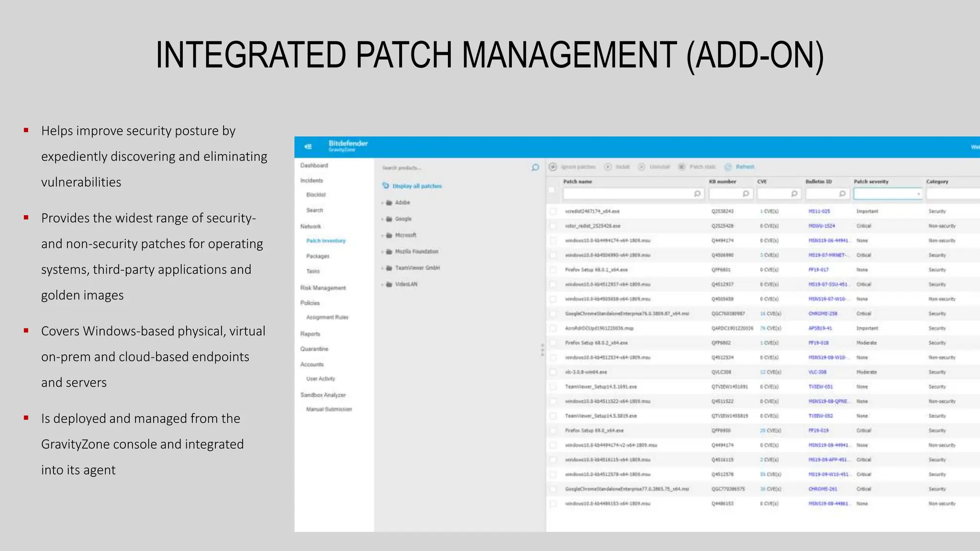Click the search products magnifier icon
Screen dimensions: 980x551
pyautogui.click(x=535, y=167)
